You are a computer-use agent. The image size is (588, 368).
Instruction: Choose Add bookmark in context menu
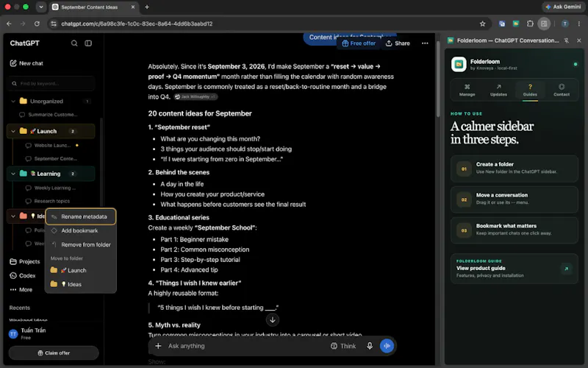[80, 230]
